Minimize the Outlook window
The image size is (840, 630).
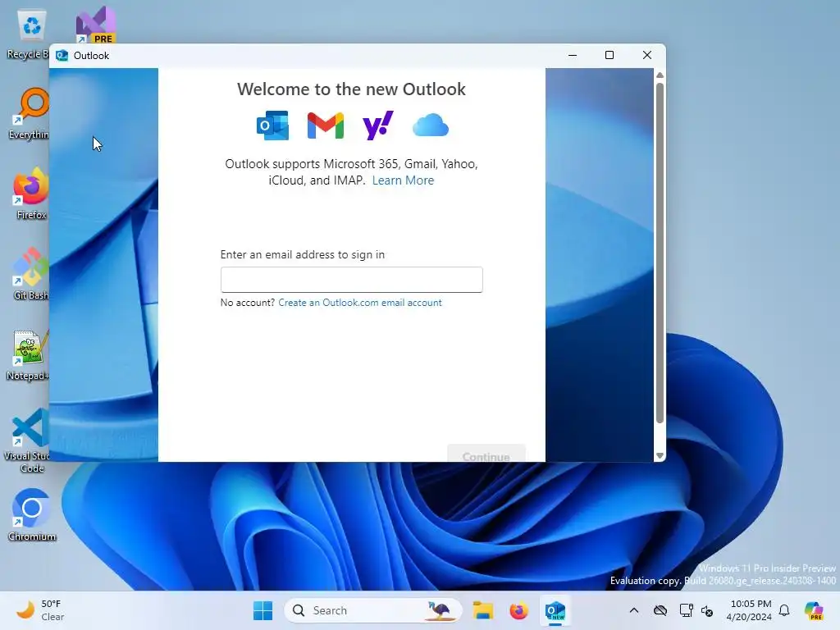tap(573, 55)
